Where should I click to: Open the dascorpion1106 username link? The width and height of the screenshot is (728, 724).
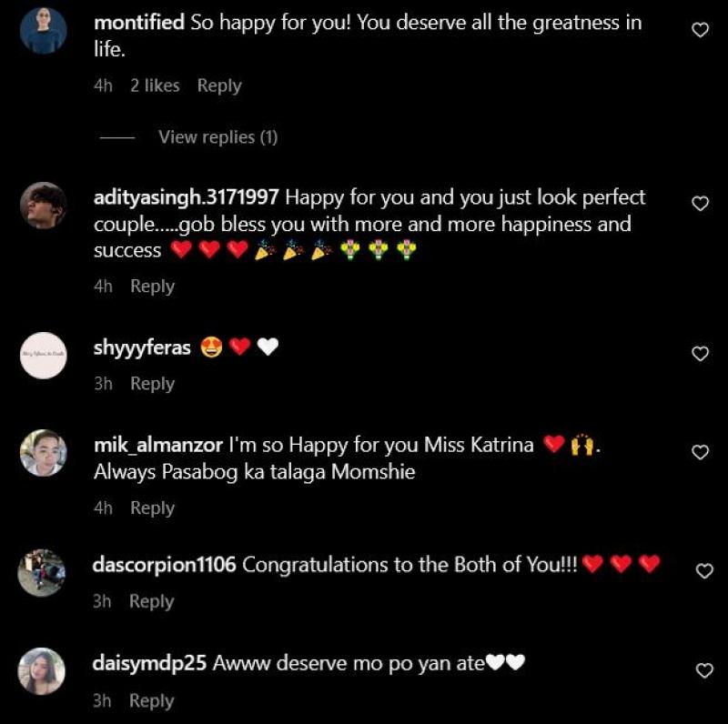[x=165, y=565]
